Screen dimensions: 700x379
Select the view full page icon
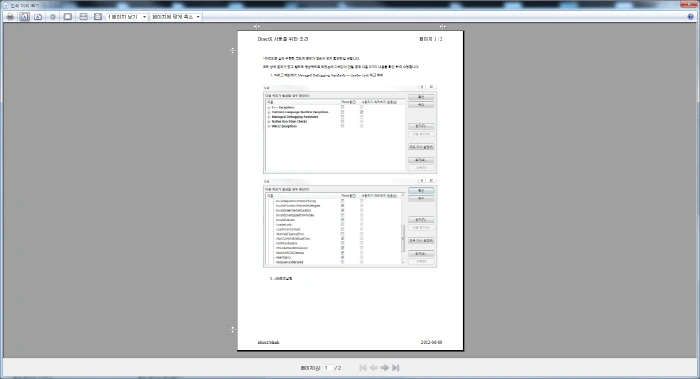[x=98, y=17]
